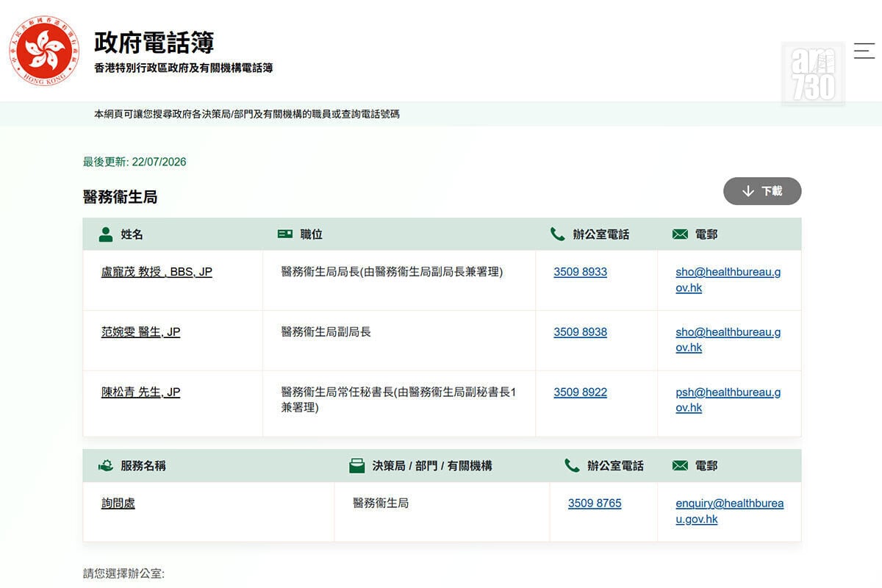The image size is (882, 588).
Task: Click 決策局 / 部門 / 有關機構 column header
Action: pos(432,466)
